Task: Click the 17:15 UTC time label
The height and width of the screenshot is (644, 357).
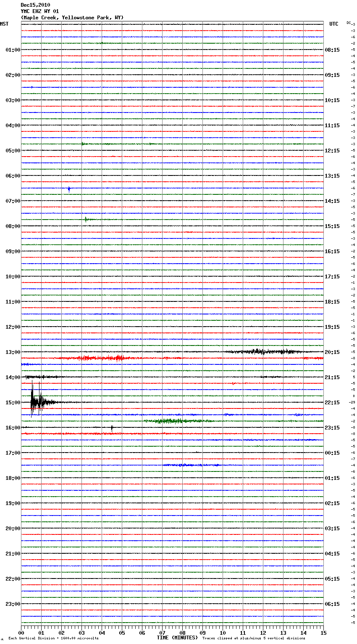Action: point(332,277)
